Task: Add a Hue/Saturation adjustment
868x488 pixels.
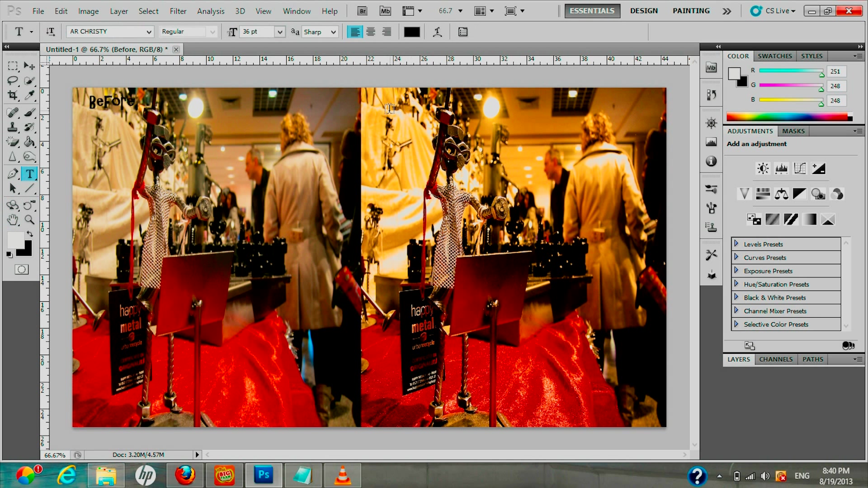Action: tap(763, 193)
